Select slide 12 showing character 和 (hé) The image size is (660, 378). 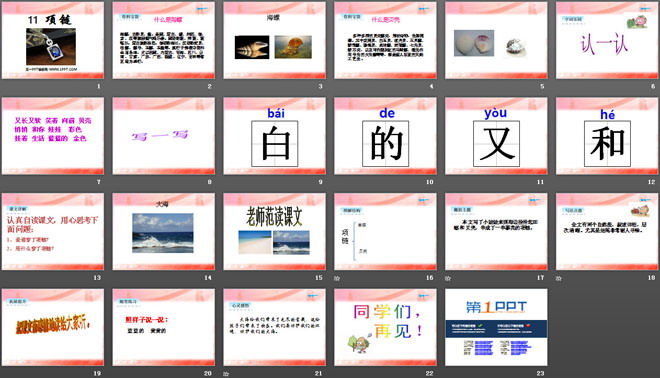607,136
